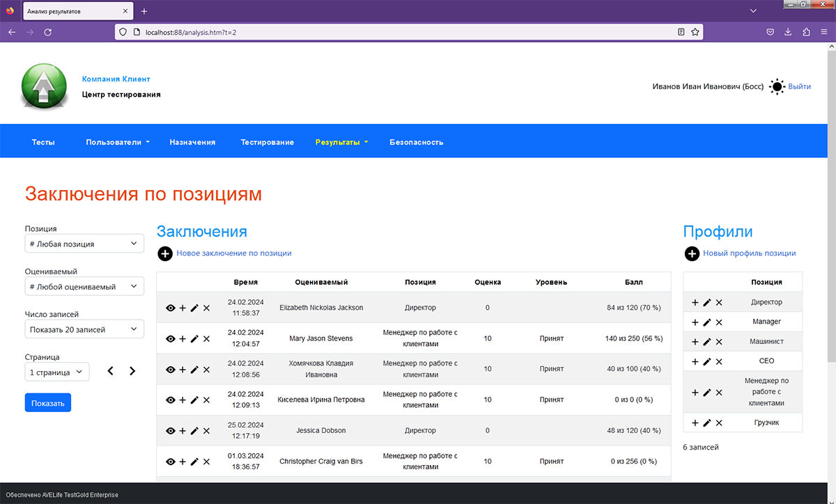Go to the Безопасность menu item

click(416, 142)
